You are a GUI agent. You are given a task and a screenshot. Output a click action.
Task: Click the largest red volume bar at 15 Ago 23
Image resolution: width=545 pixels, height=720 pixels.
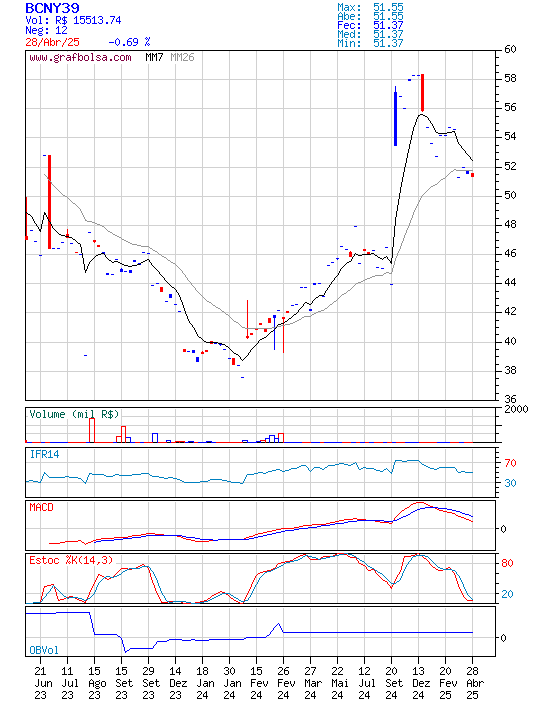tap(92, 430)
